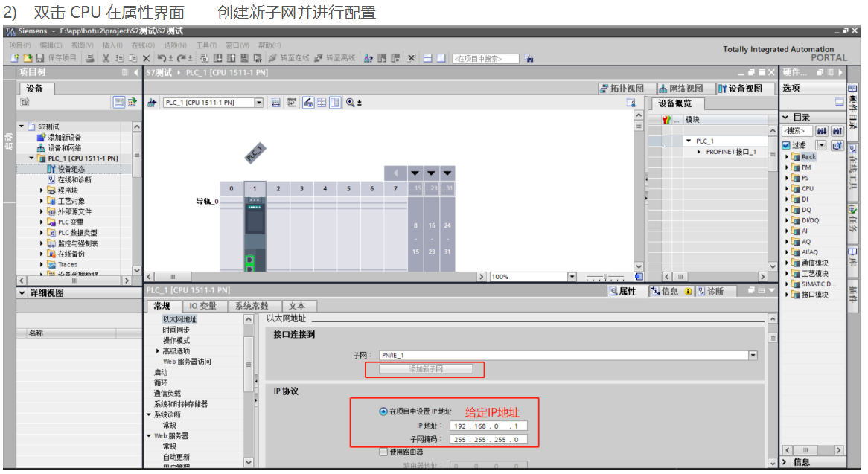Click catalog search down icon

pos(822,131)
